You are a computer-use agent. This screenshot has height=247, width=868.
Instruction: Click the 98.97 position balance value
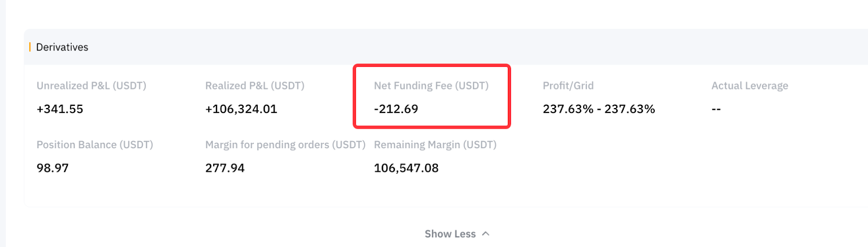coord(53,168)
